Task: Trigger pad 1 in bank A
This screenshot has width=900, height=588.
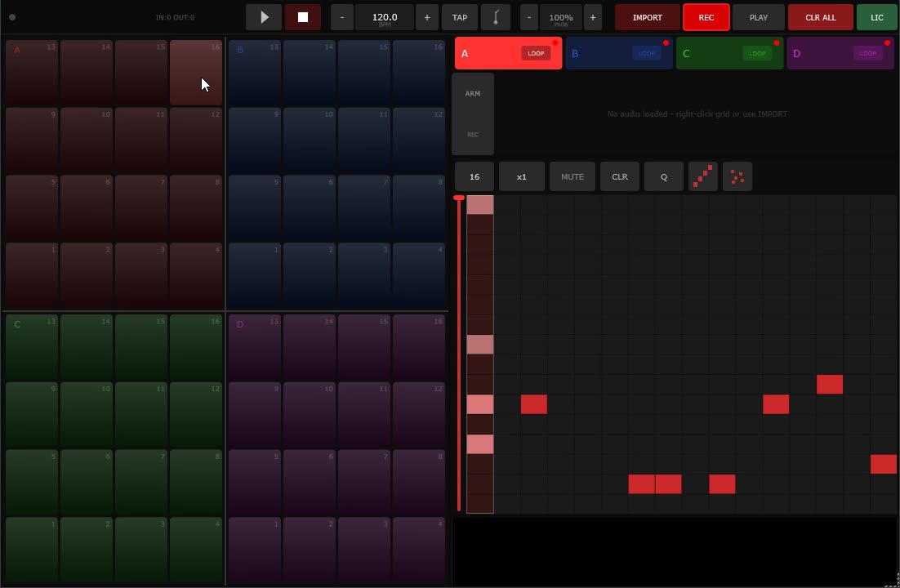Action: tap(32, 275)
